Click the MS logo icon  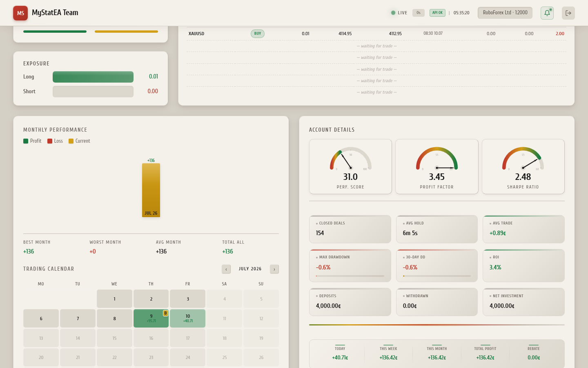coord(20,13)
